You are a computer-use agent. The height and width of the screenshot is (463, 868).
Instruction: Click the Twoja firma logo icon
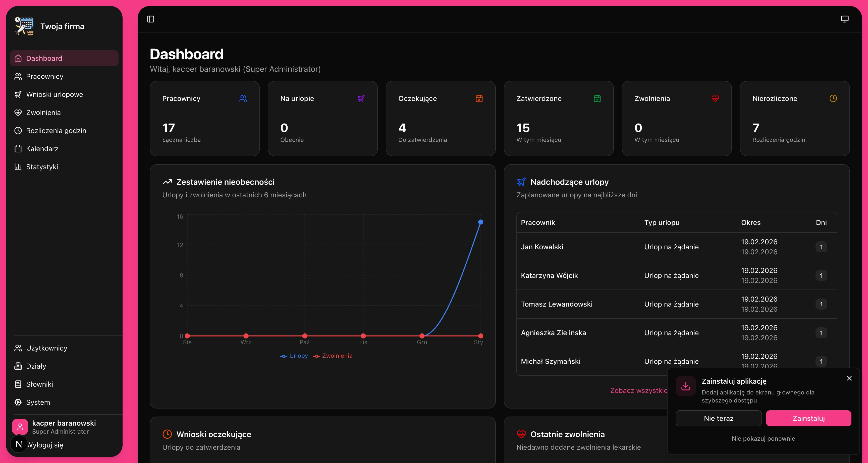point(24,26)
